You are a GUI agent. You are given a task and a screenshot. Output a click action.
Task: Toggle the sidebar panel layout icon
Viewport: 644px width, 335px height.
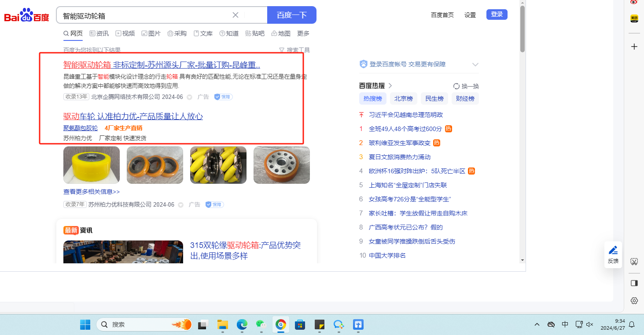pos(634,283)
